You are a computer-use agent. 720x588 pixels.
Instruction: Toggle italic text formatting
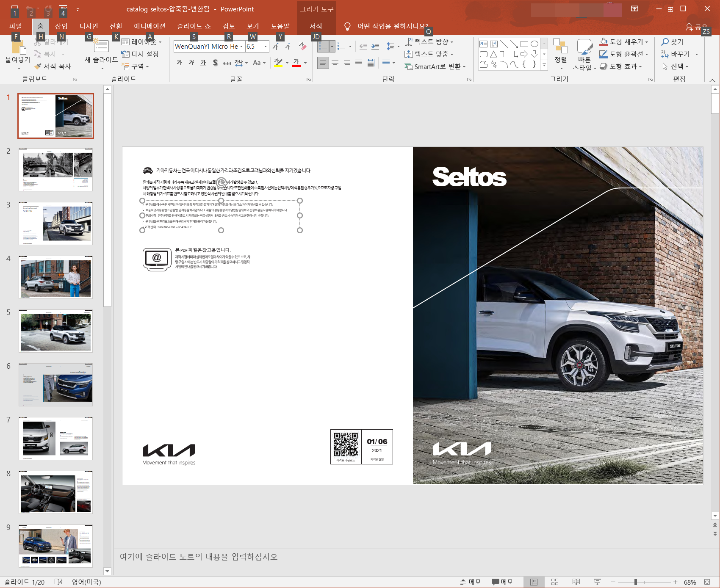coord(191,63)
